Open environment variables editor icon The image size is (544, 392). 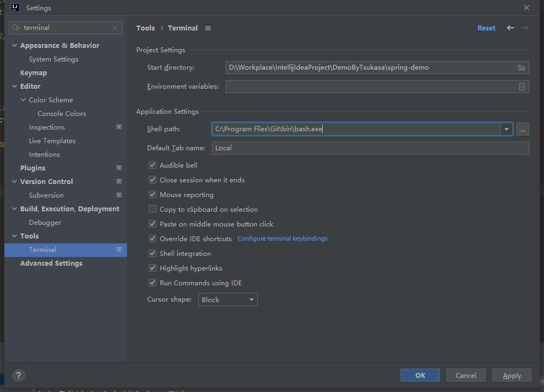pyautogui.click(x=522, y=87)
